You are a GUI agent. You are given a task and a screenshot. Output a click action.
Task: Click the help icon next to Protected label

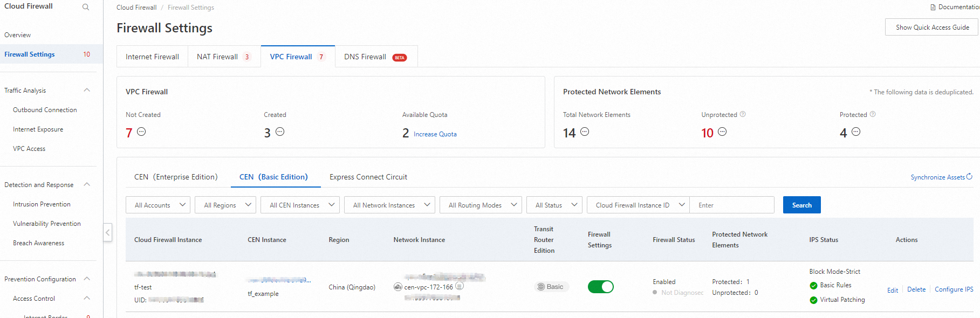[873, 114]
